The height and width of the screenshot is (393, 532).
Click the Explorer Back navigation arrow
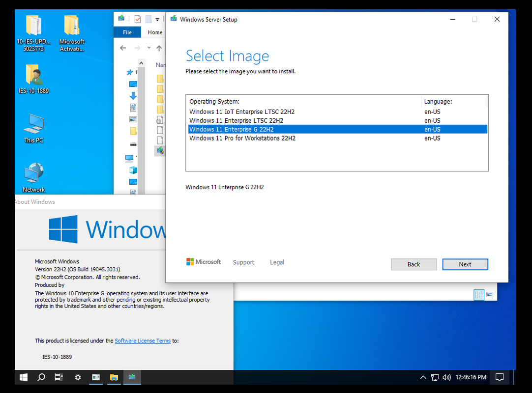coord(123,48)
